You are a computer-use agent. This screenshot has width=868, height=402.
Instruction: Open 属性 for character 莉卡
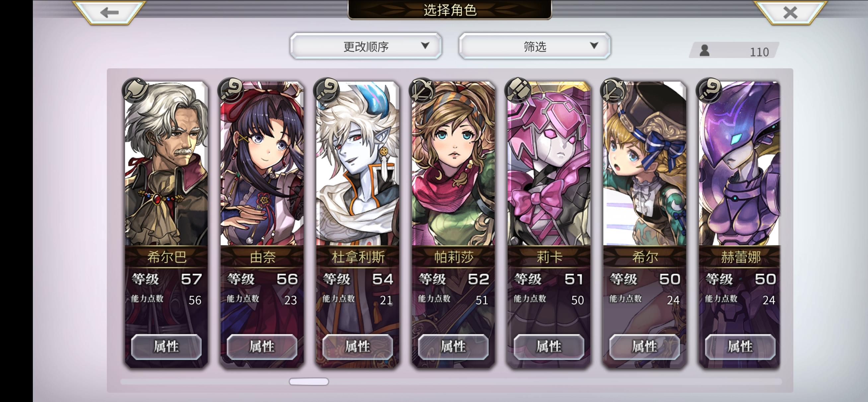[549, 346]
